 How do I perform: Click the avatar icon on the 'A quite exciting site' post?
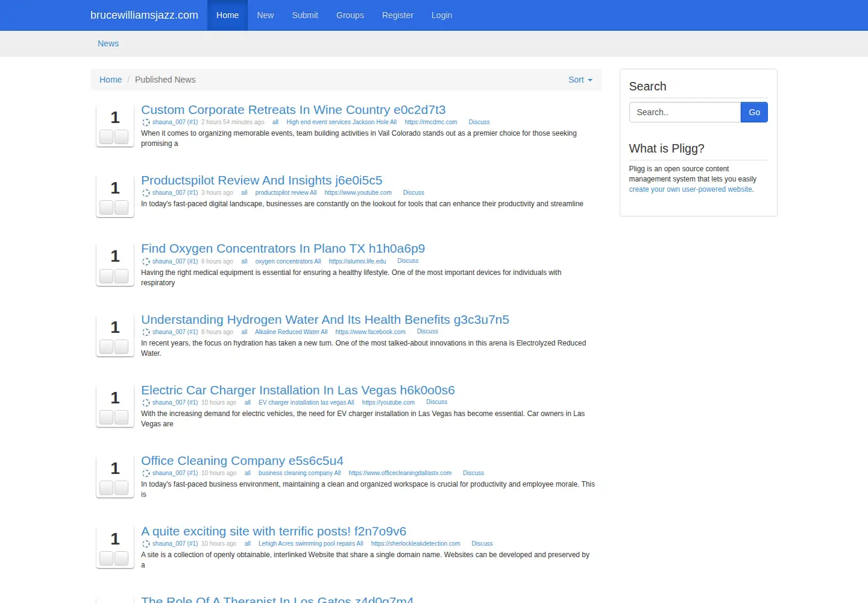click(146, 544)
